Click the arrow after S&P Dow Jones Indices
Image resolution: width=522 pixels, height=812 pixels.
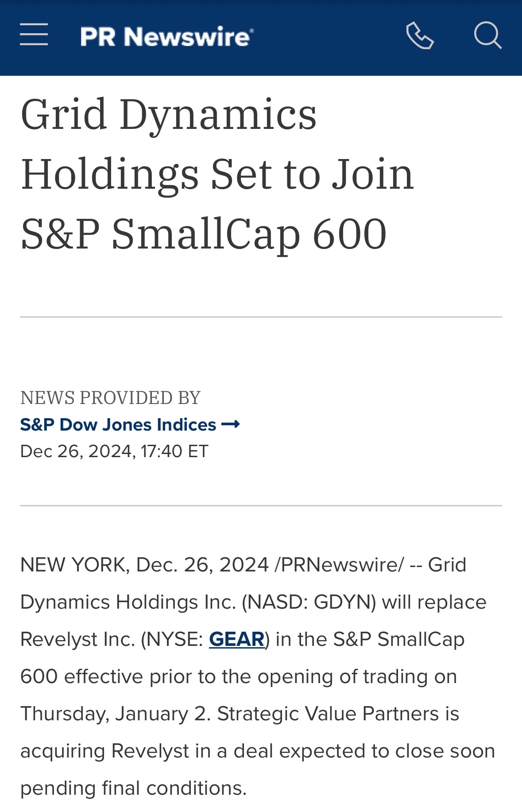pos(231,424)
